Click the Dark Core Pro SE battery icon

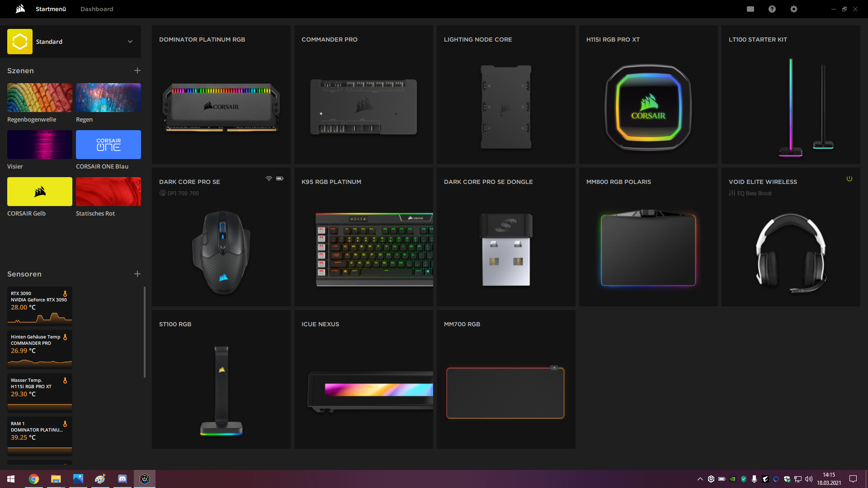pos(280,178)
